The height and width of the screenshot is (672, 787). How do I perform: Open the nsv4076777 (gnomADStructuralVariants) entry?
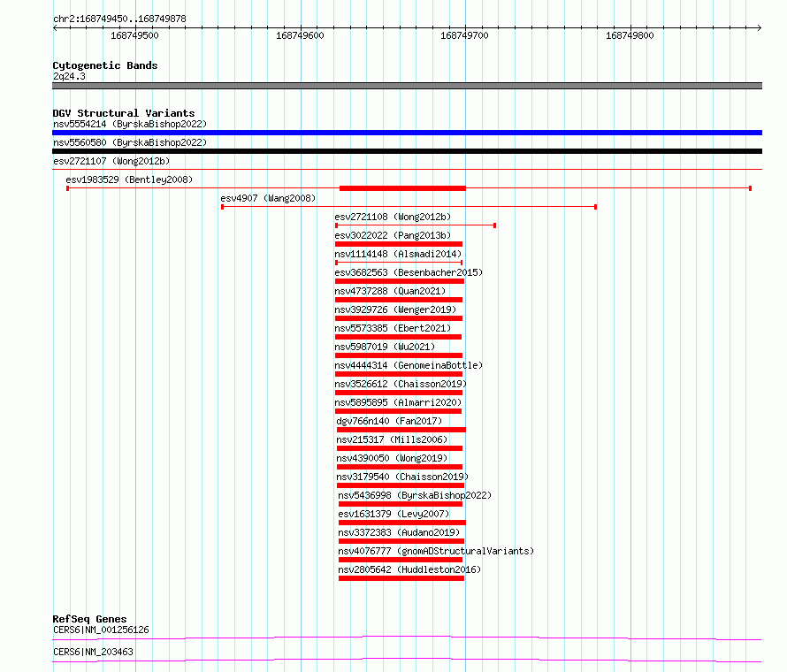click(436, 551)
